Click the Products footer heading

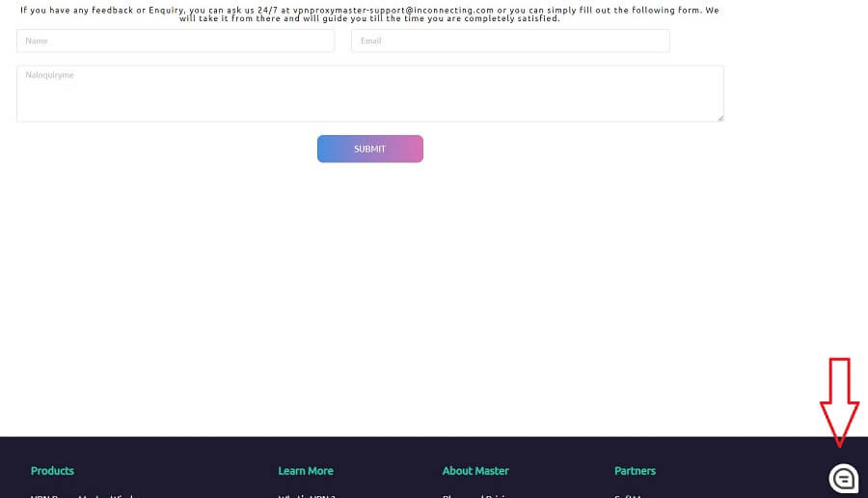[x=52, y=471]
